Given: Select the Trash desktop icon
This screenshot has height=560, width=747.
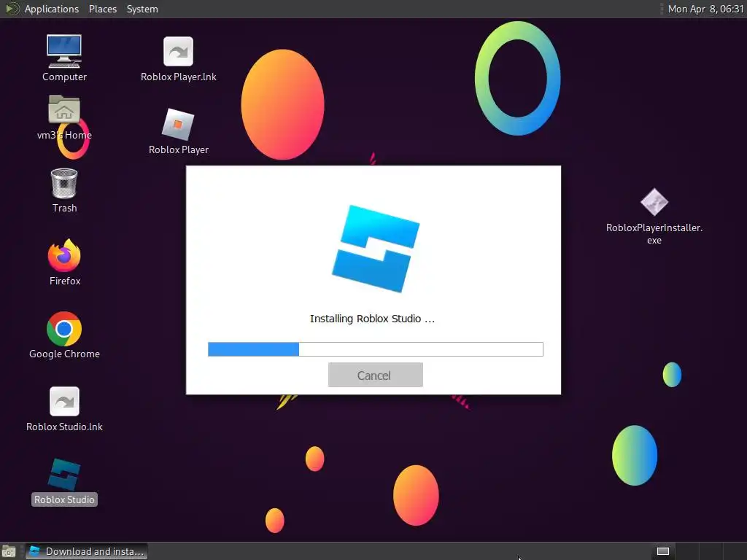Looking at the screenshot, I should 64,183.
